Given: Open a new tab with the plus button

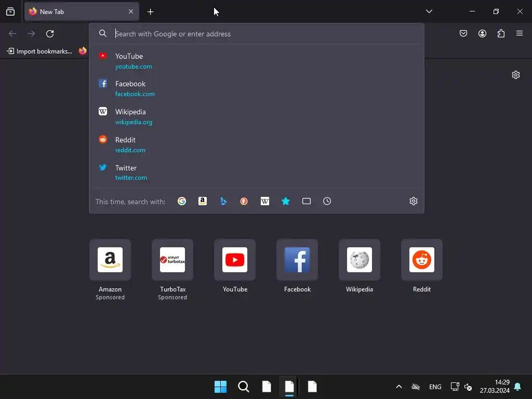Looking at the screenshot, I should click(x=150, y=12).
